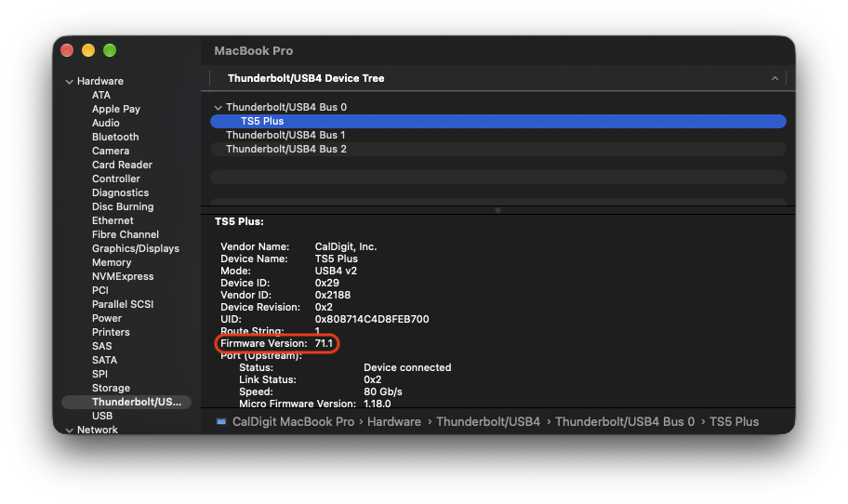848x504 pixels.
Task: Select Thunderbolt/USB4 Bus 0 row
Action: click(498, 107)
